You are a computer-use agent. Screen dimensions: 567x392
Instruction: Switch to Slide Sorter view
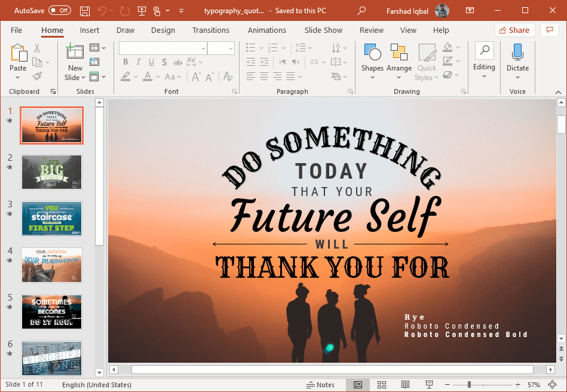382,385
